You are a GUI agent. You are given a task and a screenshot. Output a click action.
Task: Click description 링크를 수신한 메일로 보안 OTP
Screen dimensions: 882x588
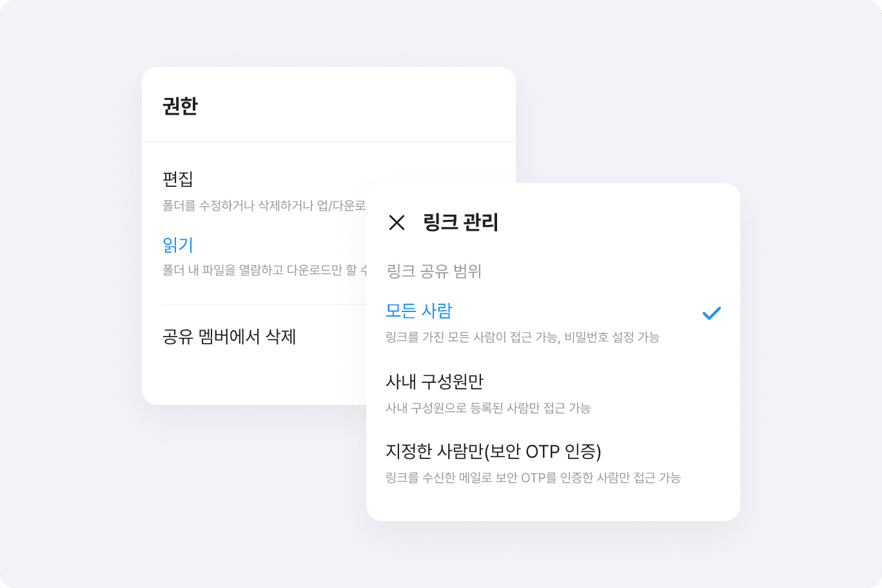point(533,478)
